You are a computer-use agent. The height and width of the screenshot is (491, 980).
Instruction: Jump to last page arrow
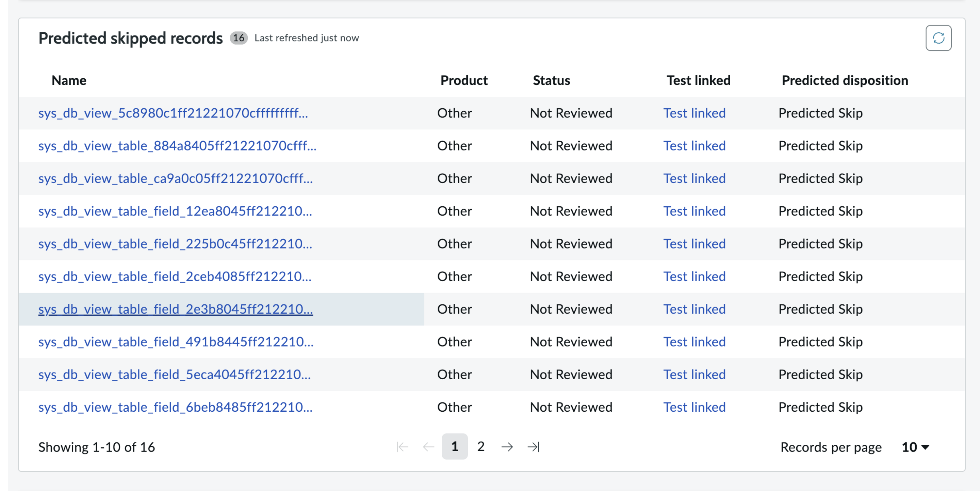533,446
